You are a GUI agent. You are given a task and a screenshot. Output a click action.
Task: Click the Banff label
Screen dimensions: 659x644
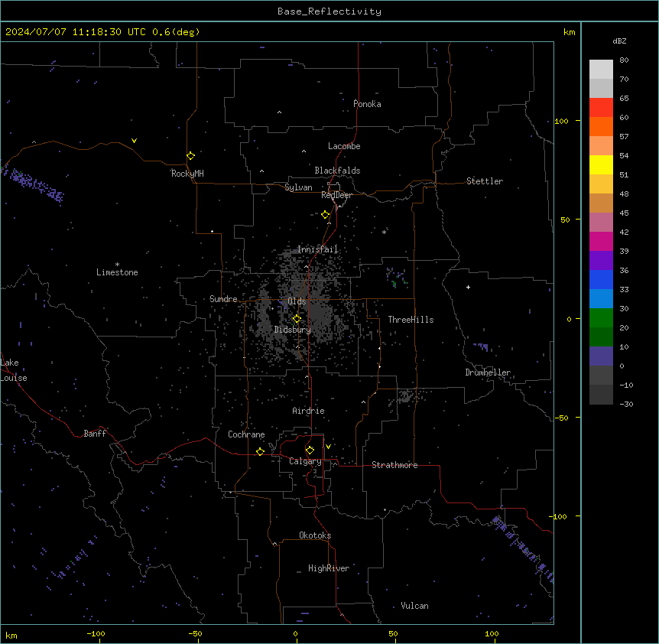[x=95, y=434]
